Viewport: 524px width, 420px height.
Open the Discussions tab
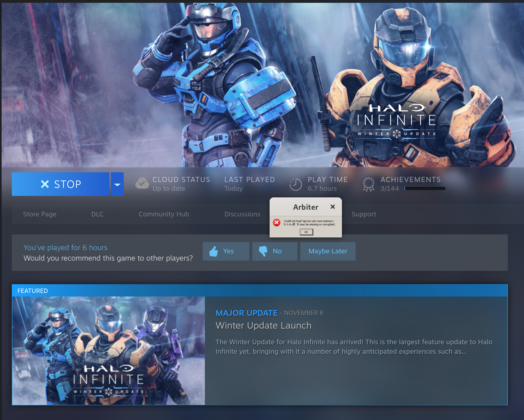coord(242,214)
